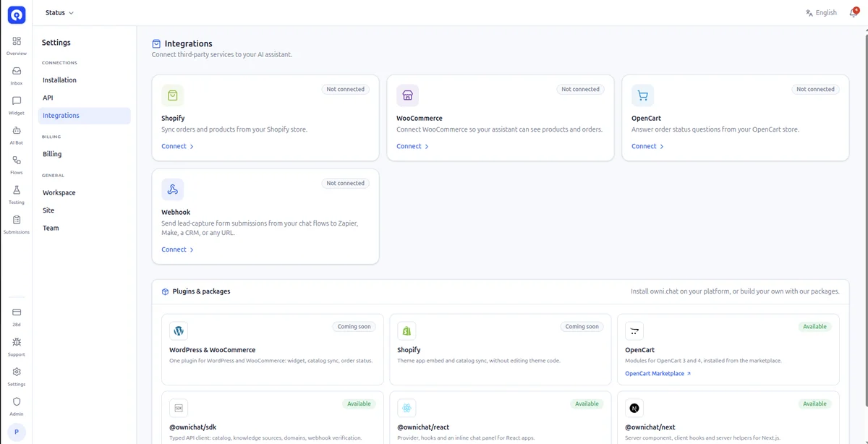868x444 pixels.
Task: Open the AI Bot sidebar icon
Action: [17, 131]
